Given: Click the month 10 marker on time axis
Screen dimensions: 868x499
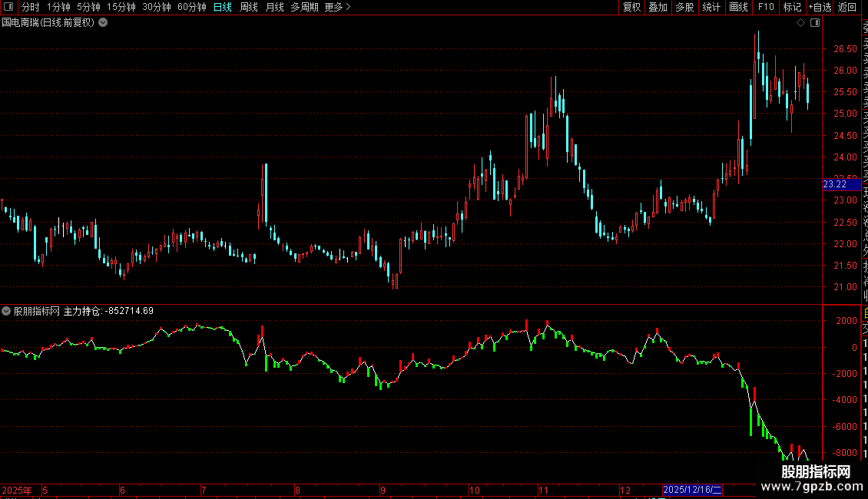Looking at the screenshot, I should point(475,490).
